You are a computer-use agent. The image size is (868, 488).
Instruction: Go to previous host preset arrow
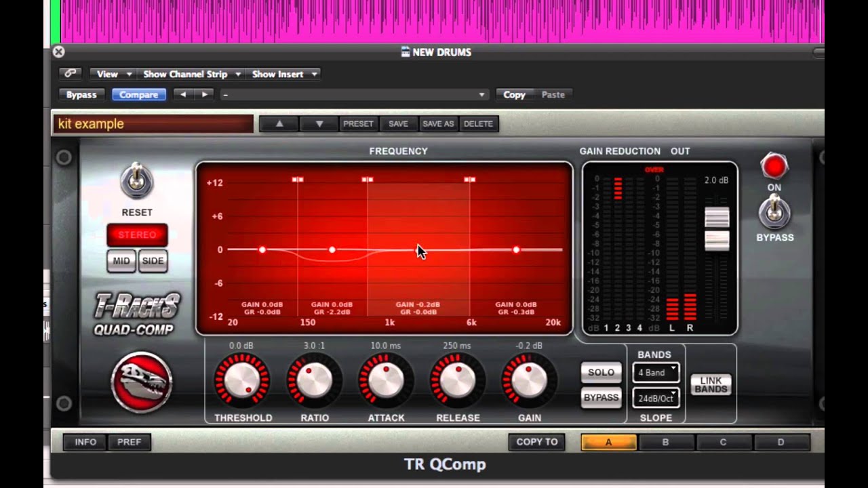pos(182,95)
